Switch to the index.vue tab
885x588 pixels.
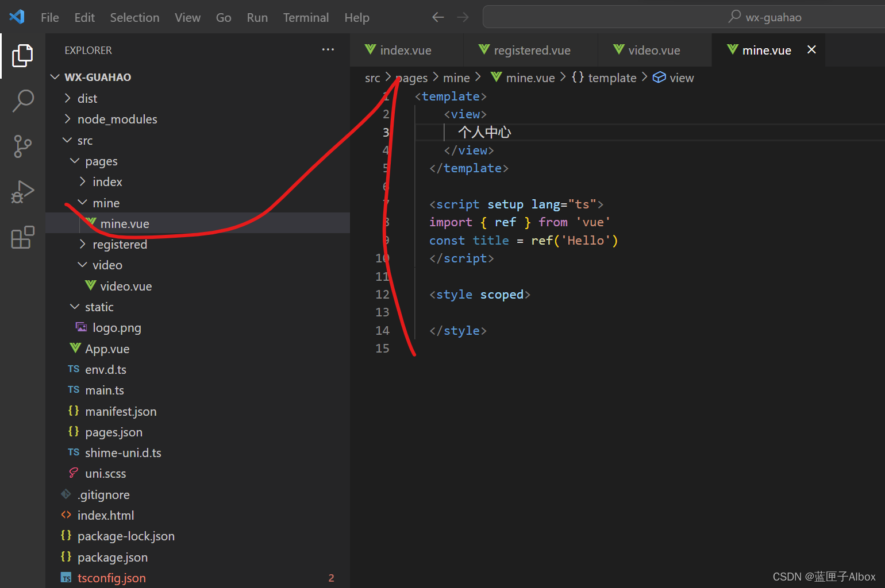[406, 50]
